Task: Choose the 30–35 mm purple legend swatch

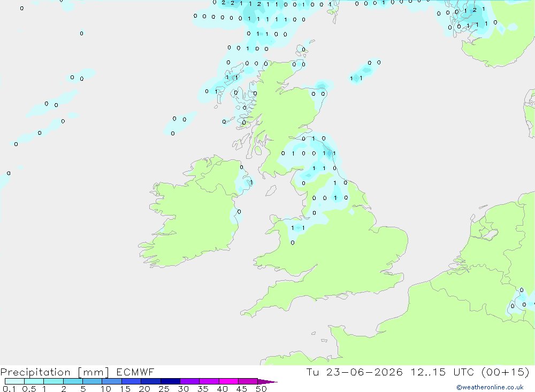Action: point(190,381)
